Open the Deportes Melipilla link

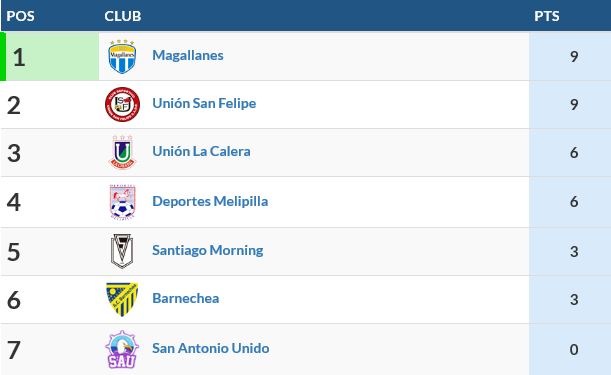(210, 201)
